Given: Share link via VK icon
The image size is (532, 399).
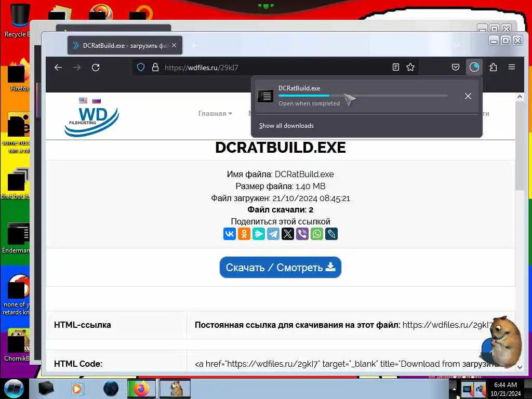Looking at the screenshot, I should click(x=229, y=234).
